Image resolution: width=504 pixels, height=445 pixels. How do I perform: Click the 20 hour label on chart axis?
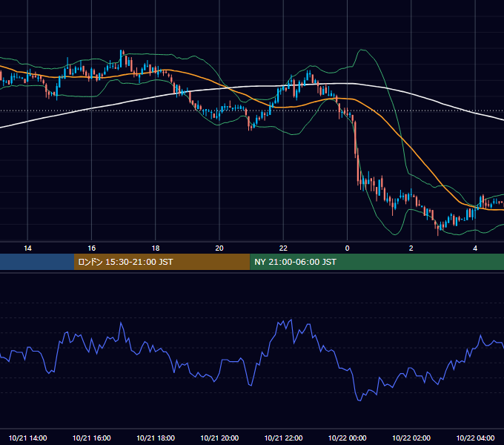tap(219, 248)
